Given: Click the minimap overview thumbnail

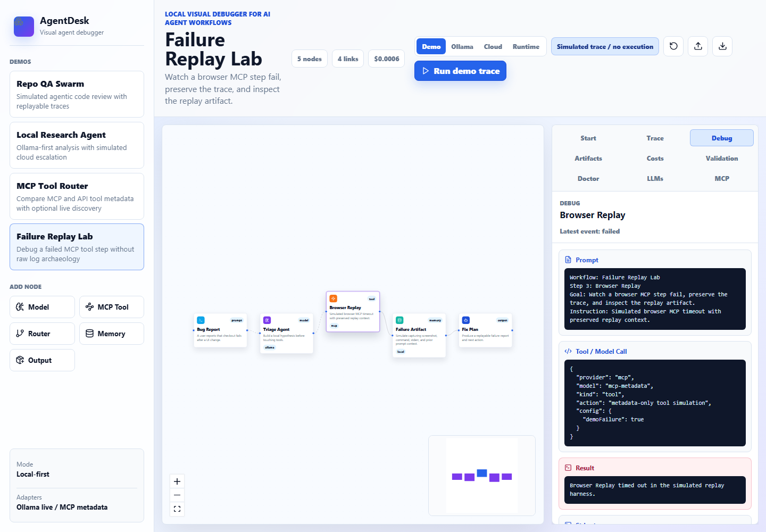Looking at the screenshot, I should click(482, 476).
